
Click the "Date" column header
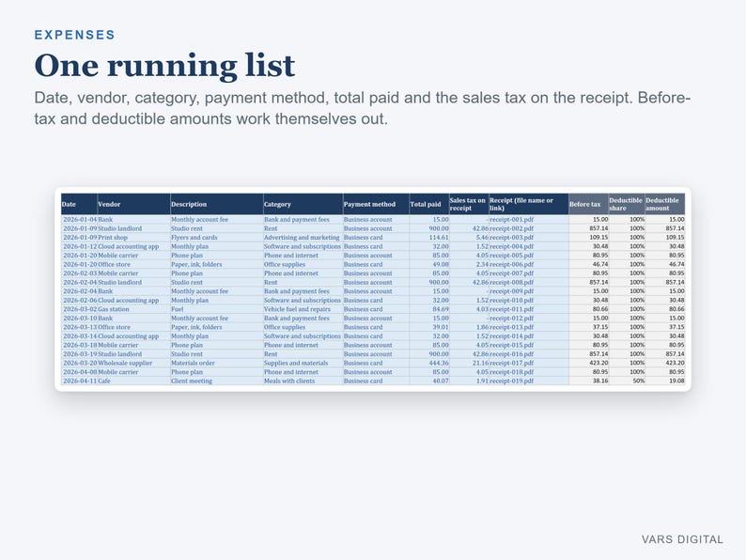(79, 204)
